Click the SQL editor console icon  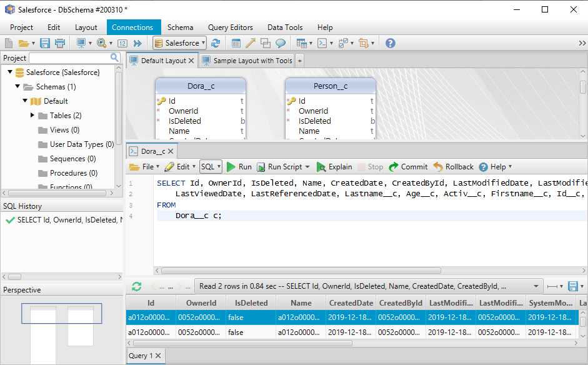[322, 43]
